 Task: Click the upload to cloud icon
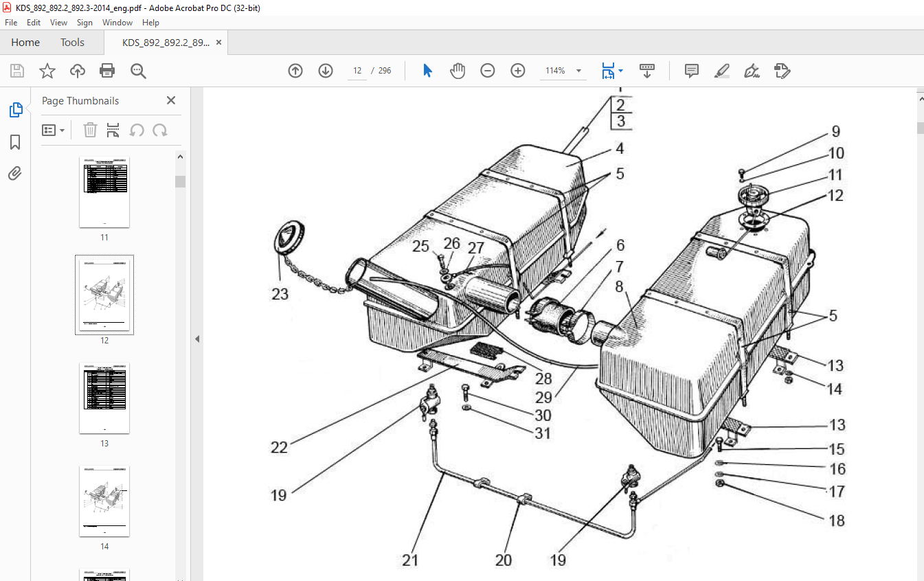pos(78,71)
